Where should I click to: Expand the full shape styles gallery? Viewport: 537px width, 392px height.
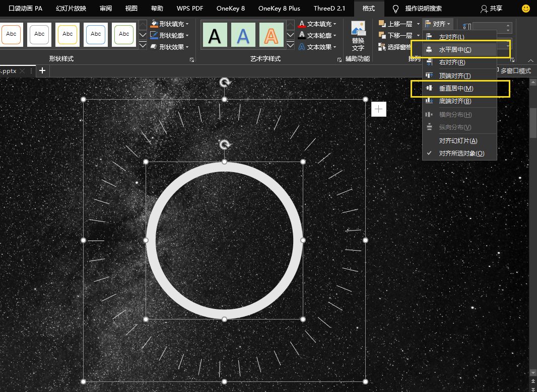click(x=143, y=45)
